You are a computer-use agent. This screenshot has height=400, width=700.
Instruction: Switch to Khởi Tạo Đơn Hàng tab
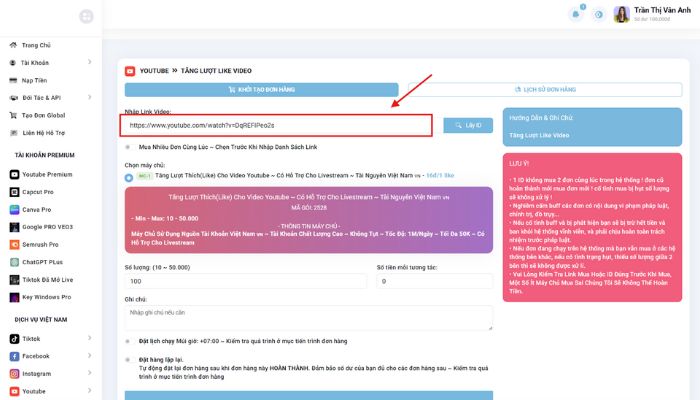click(262, 90)
